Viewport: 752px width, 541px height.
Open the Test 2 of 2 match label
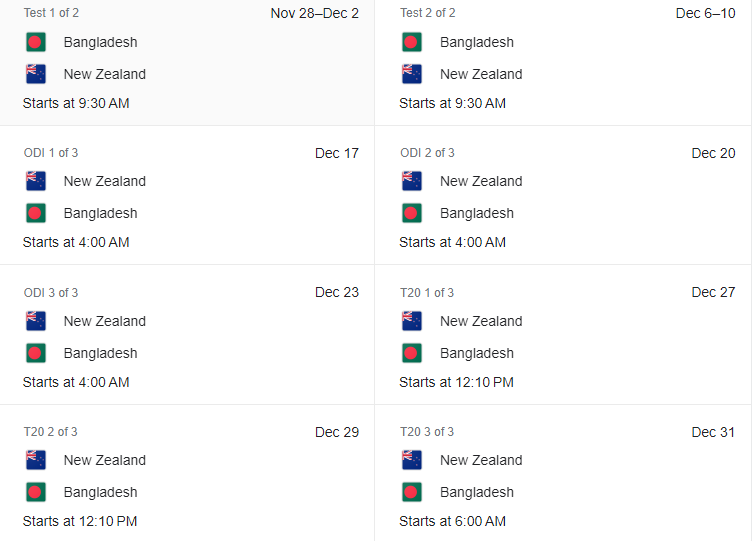[x=428, y=13]
